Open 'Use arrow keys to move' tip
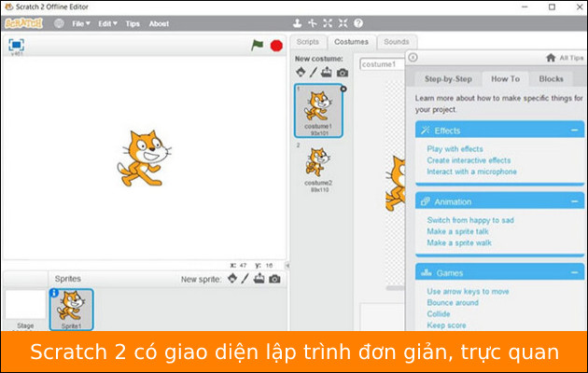 [468, 291]
